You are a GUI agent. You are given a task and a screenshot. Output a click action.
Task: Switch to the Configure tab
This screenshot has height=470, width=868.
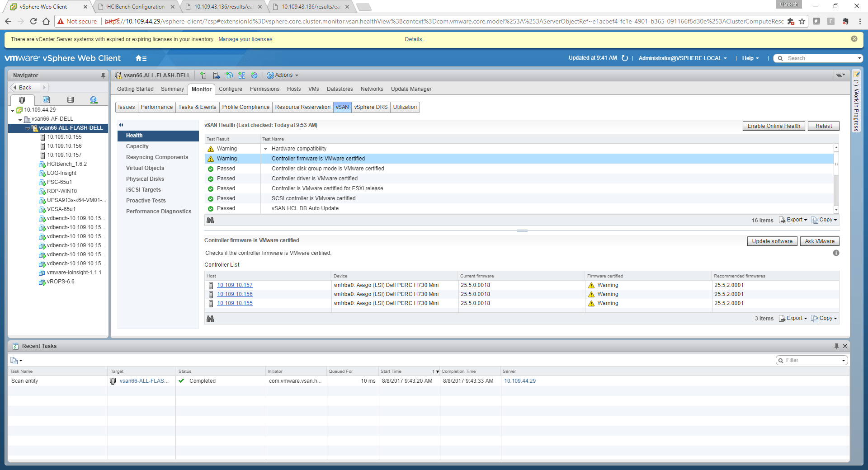click(x=230, y=89)
